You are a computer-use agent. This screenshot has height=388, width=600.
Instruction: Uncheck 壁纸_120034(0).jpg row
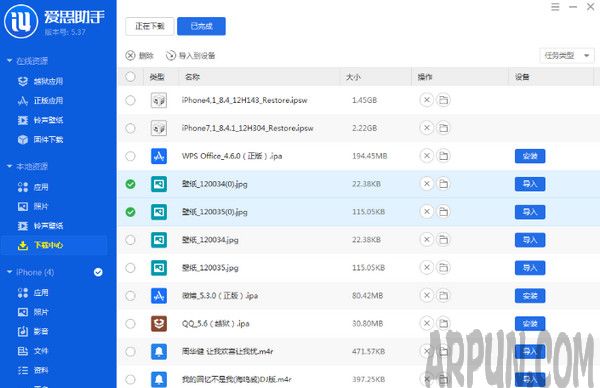[130, 184]
